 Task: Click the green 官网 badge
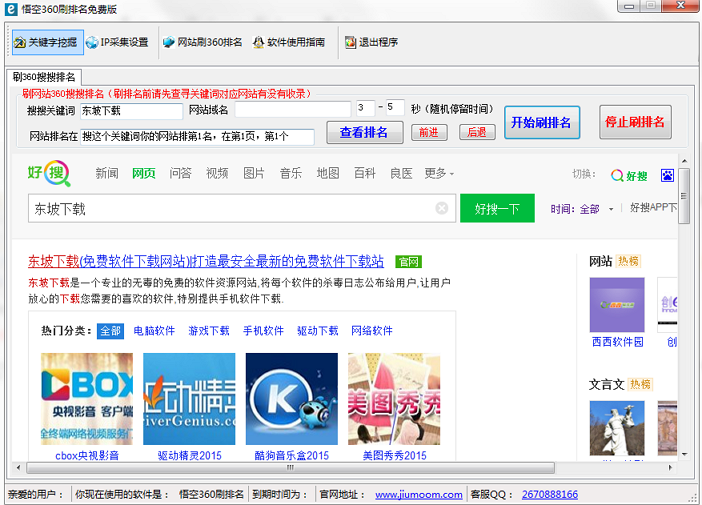tap(408, 261)
